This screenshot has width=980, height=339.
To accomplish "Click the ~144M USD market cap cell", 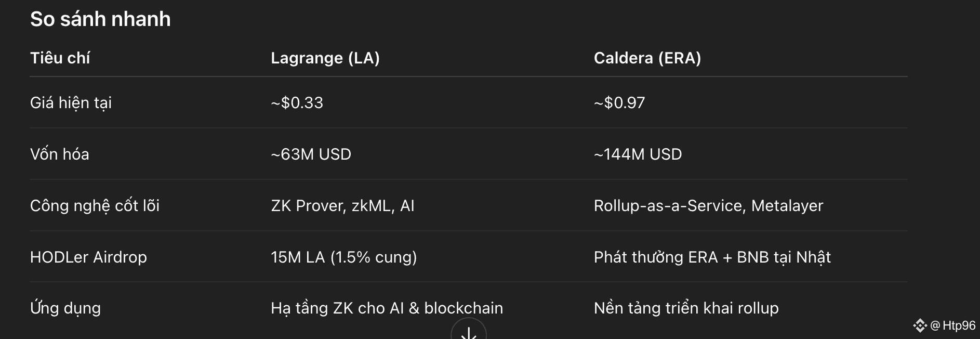I will (638, 154).
